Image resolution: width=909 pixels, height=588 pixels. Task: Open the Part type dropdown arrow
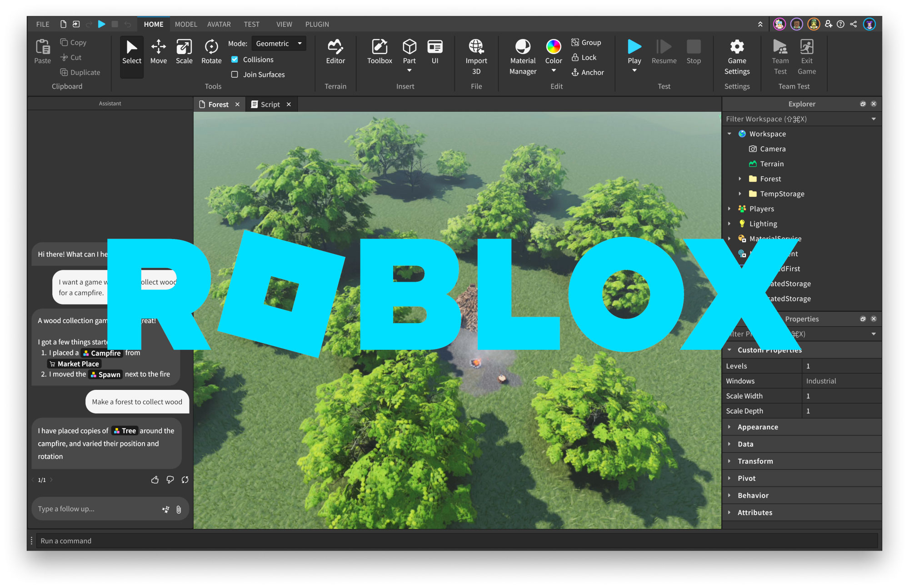pos(409,70)
